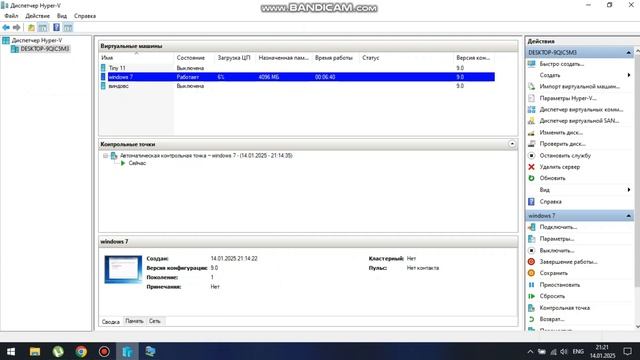Viewport: 640px width, 360px height.
Task: Click the windows 7 VM preview thumbnail
Action: pyautogui.click(x=123, y=269)
